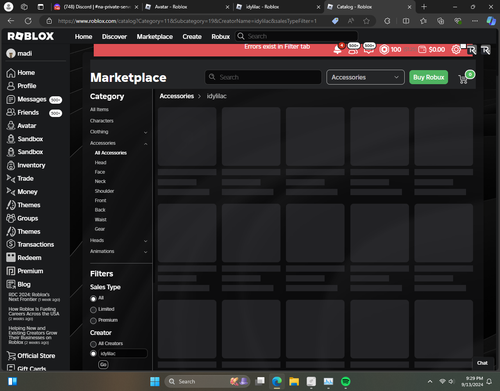
Task: Select the idyllac creator radio button
Action: 93,354
